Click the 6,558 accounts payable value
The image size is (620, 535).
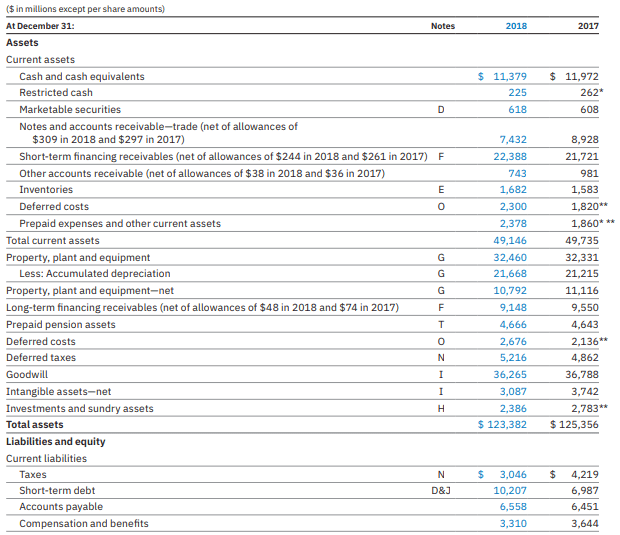(x=513, y=507)
